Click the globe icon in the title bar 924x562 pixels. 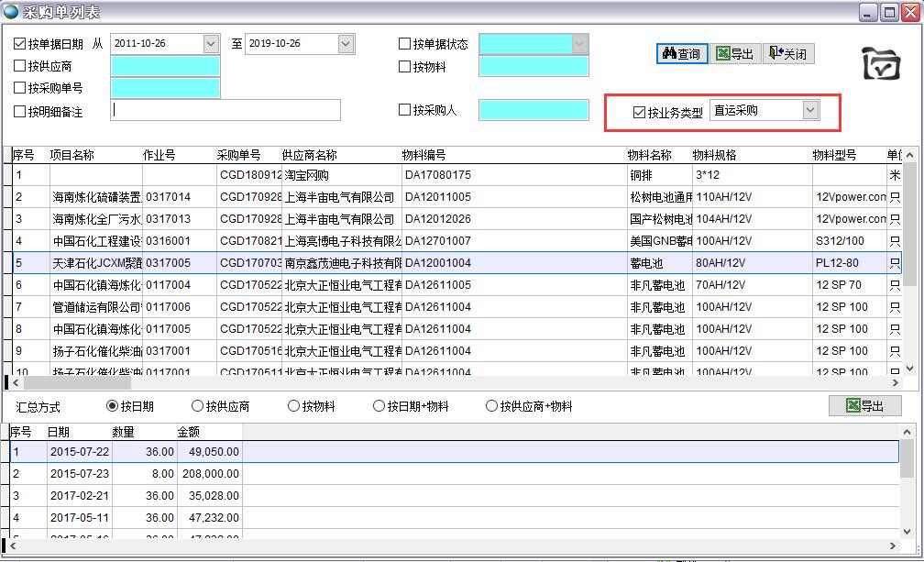[x=11, y=12]
